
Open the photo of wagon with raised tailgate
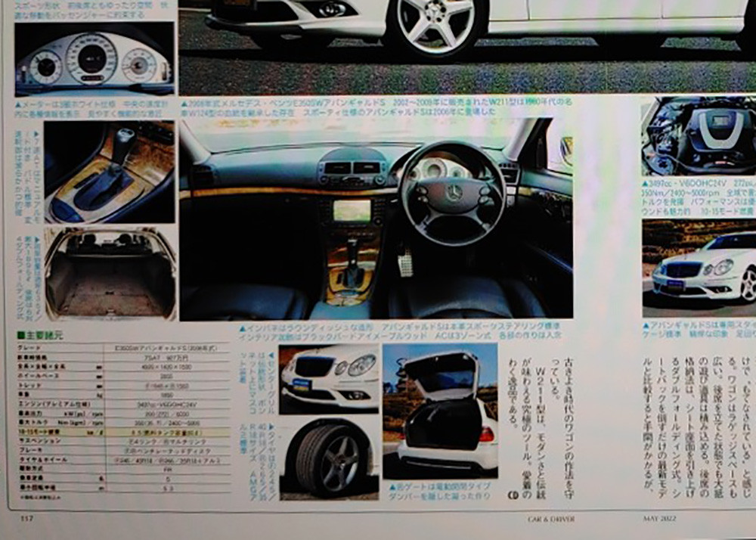click(440, 411)
